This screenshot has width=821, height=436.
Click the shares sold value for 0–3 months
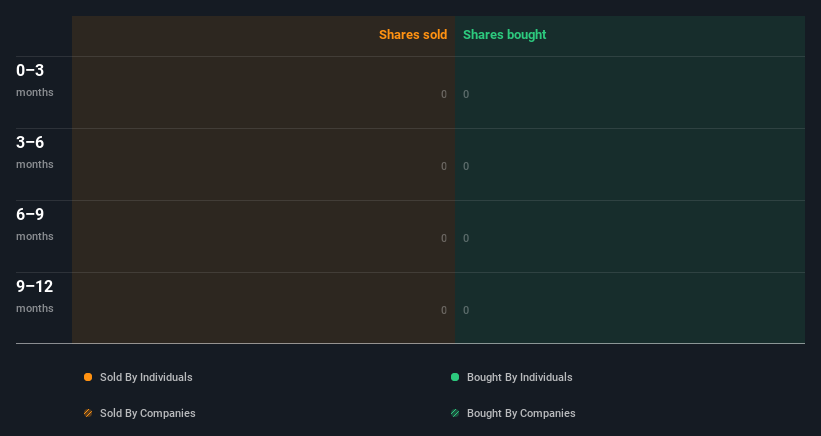pyautogui.click(x=444, y=94)
